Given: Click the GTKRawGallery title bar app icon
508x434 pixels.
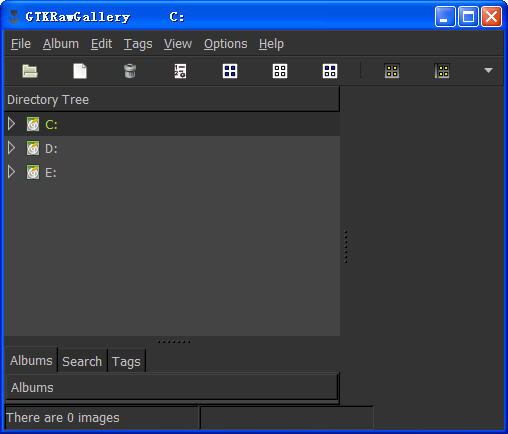Looking at the screenshot, I should tap(14, 17).
